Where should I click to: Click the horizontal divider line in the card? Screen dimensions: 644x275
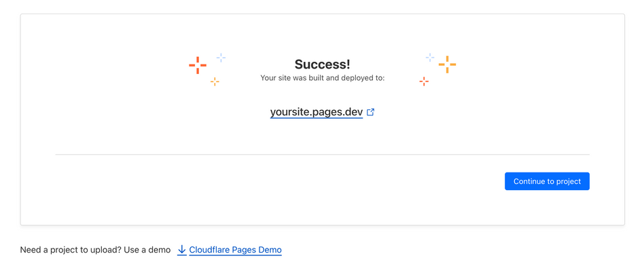[x=322, y=155]
